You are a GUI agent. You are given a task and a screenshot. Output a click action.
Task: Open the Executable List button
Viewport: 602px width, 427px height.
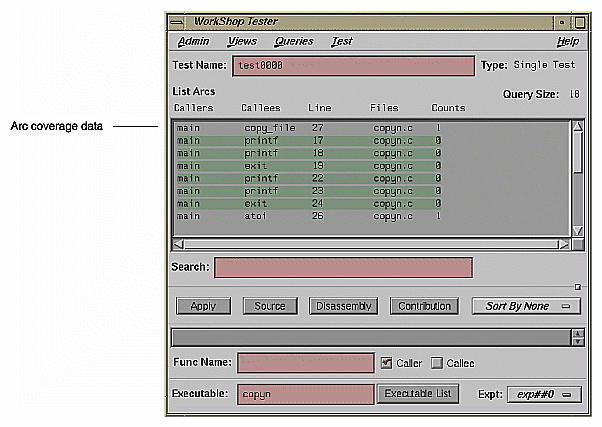point(417,394)
